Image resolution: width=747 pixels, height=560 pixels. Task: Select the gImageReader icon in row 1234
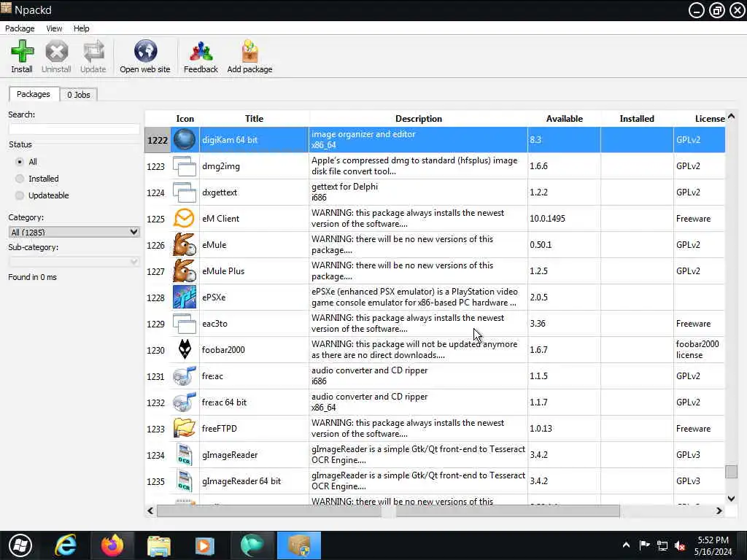pyautogui.click(x=185, y=455)
